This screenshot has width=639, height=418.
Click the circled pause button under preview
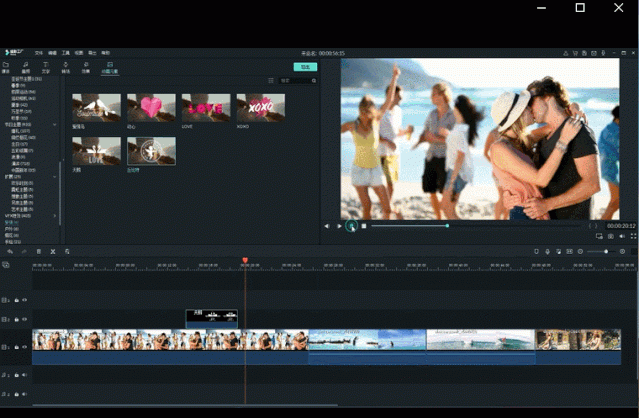tap(351, 225)
